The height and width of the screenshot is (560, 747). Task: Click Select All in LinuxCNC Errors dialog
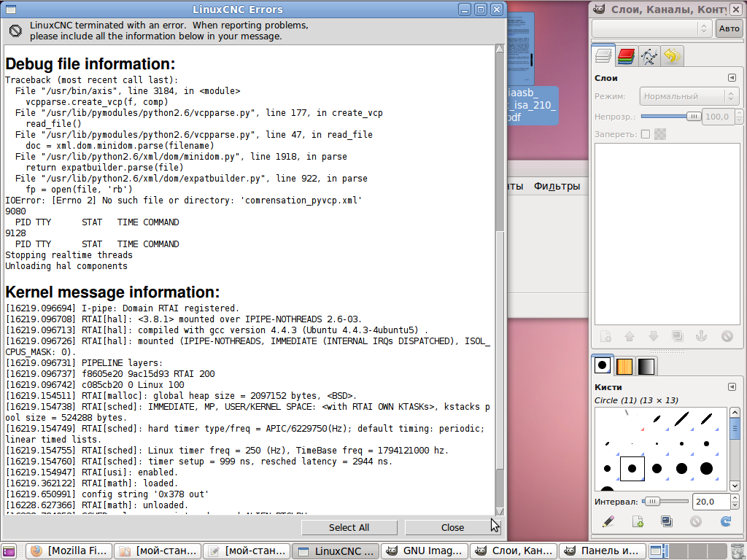click(x=349, y=528)
